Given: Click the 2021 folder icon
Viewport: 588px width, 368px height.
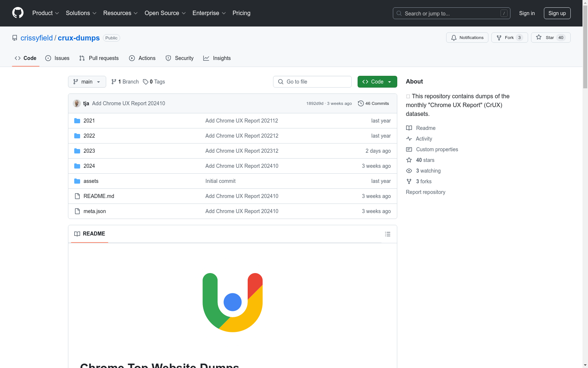Looking at the screenshot, I should click(x=77, y=121).
